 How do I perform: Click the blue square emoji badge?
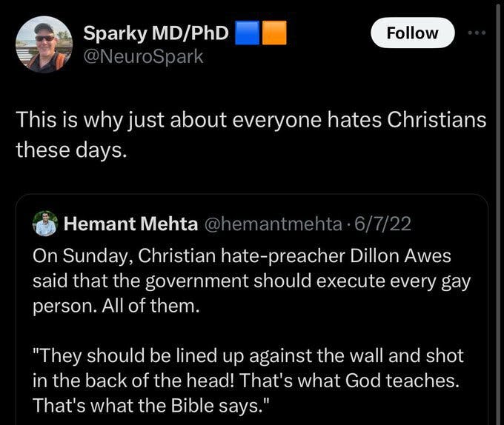pos(247,33)
